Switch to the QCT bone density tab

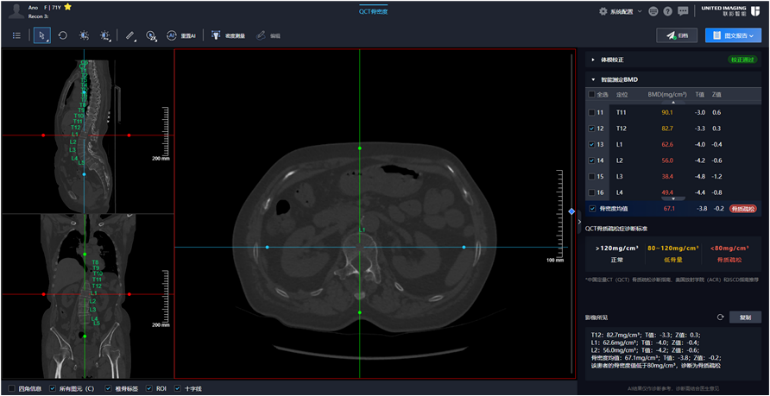(373, 11)
